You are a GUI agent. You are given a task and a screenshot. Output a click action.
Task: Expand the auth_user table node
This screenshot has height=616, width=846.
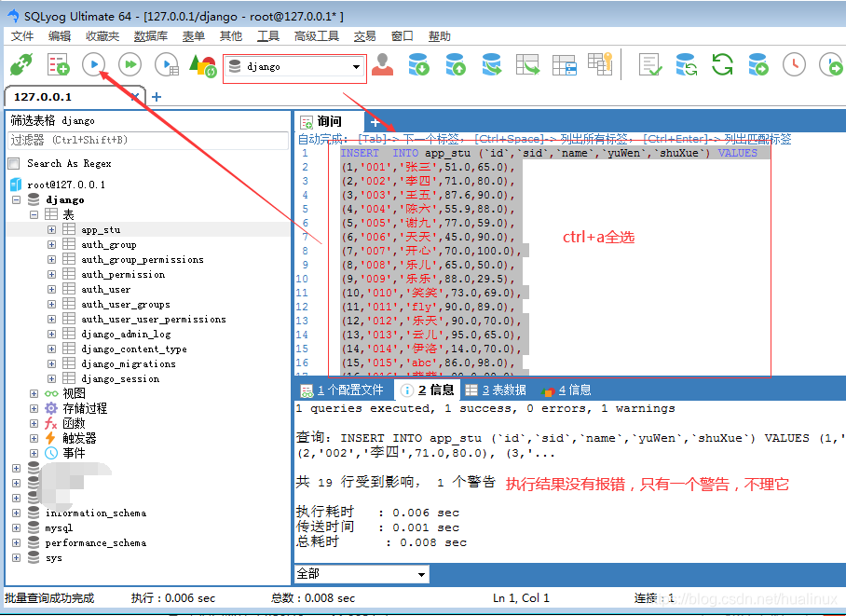(x=52, y=290)
